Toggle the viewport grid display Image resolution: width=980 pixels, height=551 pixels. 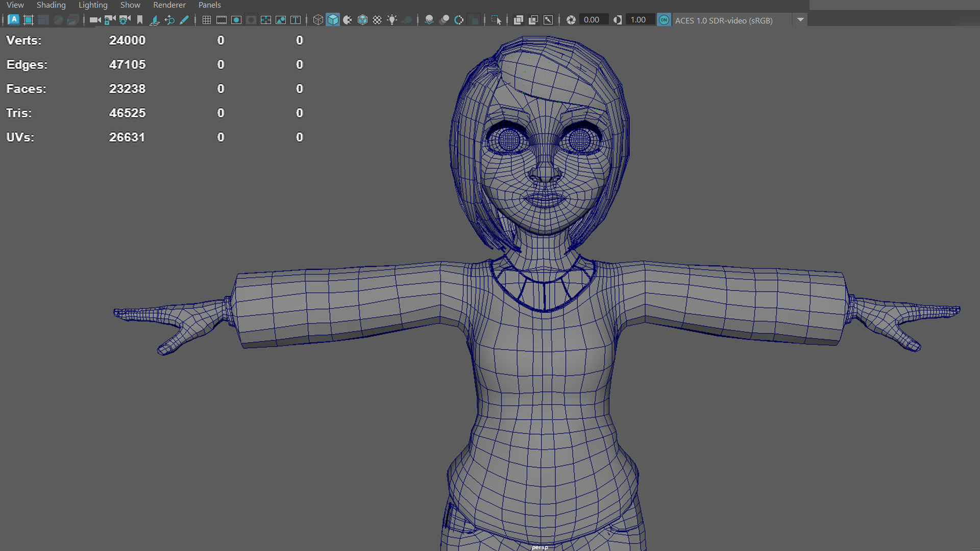pyautogui.click(x=206, y=20)
